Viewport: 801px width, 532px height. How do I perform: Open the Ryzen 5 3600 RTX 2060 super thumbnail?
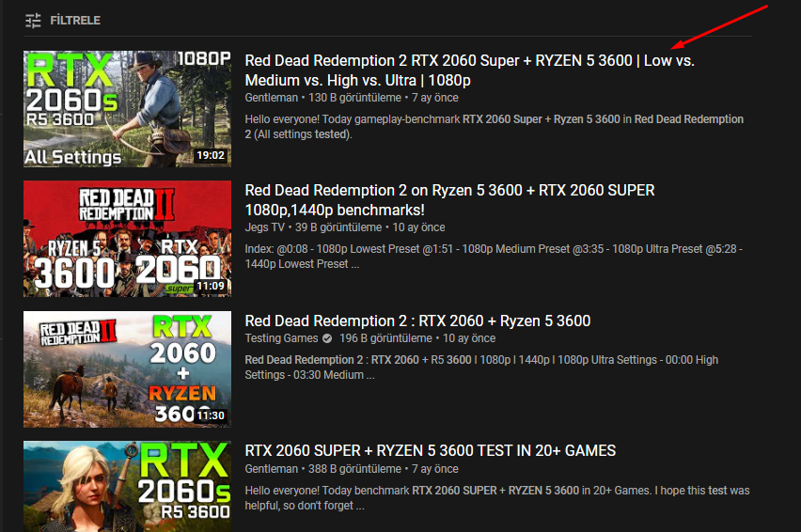click(127, 239)
